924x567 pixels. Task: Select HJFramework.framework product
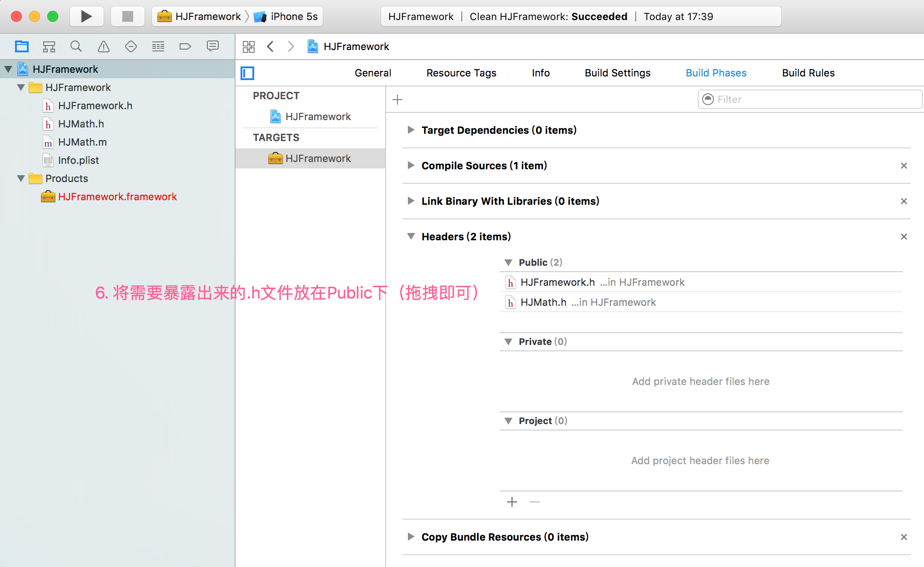pyautogui.click(x=109, y=197)
